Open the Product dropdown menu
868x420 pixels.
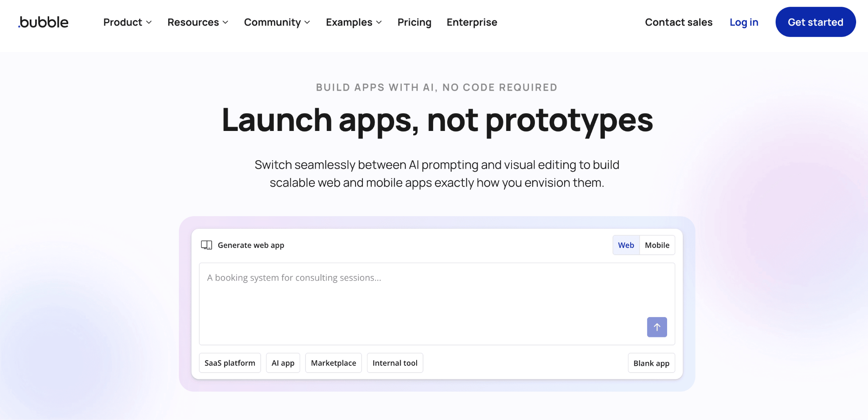click(126, 22)
